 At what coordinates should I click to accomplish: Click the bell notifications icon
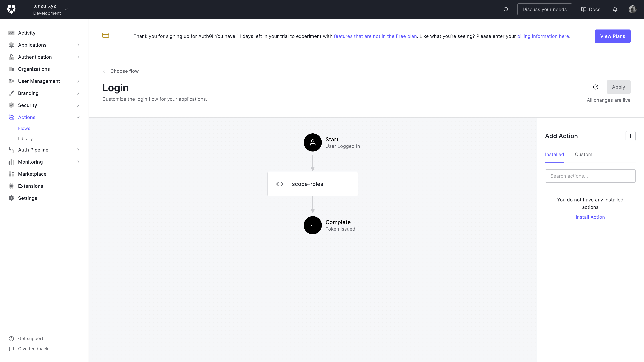(x=615, y=9)
